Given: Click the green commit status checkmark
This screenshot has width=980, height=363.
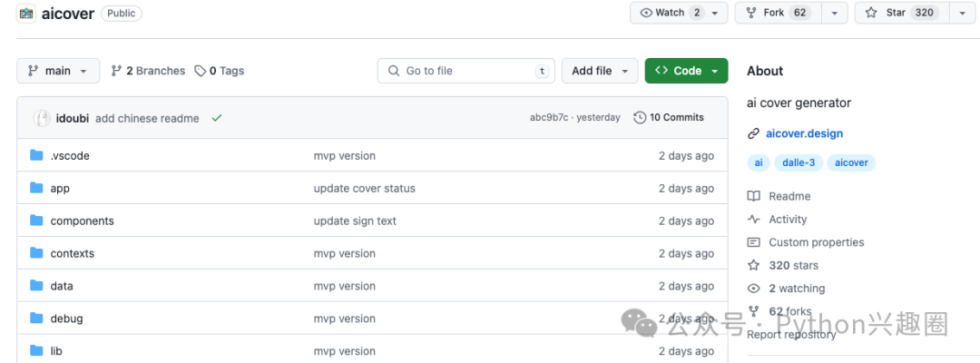Looking at the screenshot, I should (217, 118).
